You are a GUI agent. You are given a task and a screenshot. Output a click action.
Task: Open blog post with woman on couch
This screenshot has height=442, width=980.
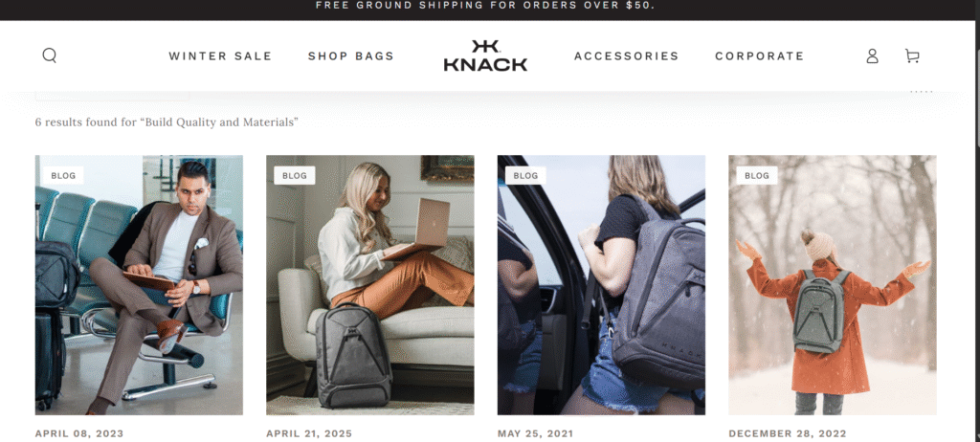pos(370,285)
